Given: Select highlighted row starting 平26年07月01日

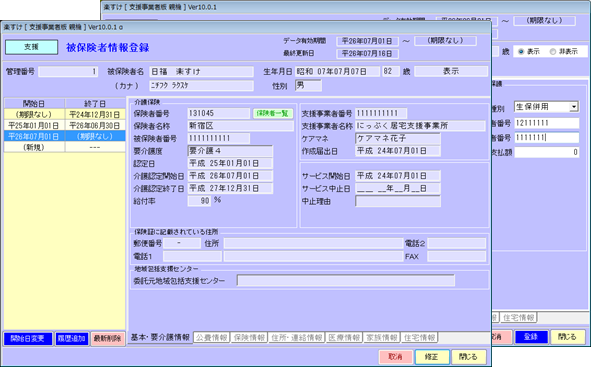Looking at the screenshot, I should coord(64,136).
